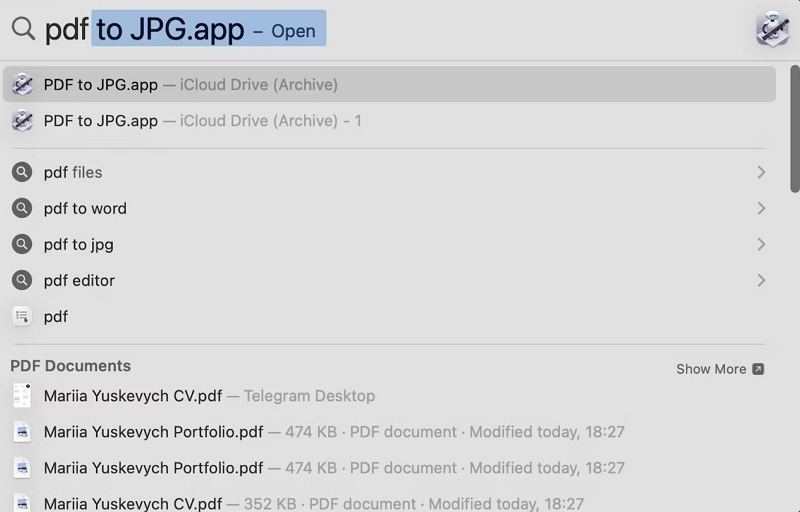Click the thumbnail of CV.pdf from Telegram Desktop
This screenshot has height=512, width=800.
pos(22,396)
